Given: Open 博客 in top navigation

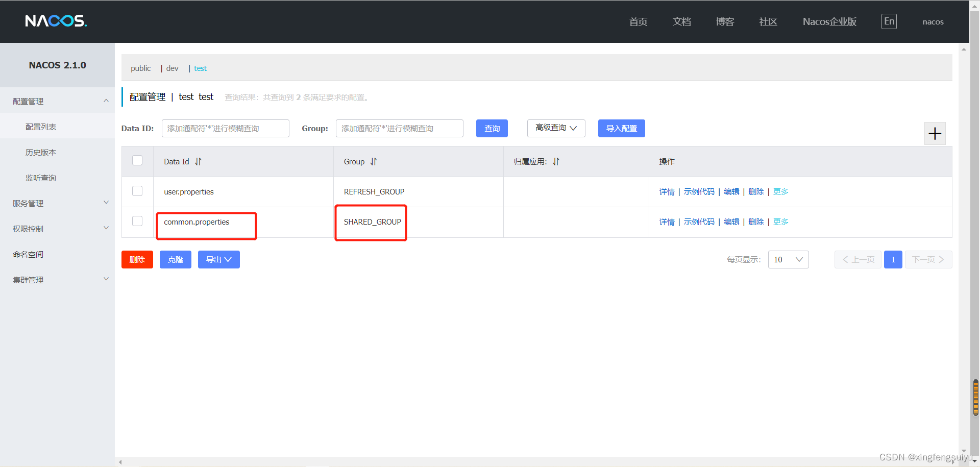Looking at the screenshot, I should click(725, 21).
